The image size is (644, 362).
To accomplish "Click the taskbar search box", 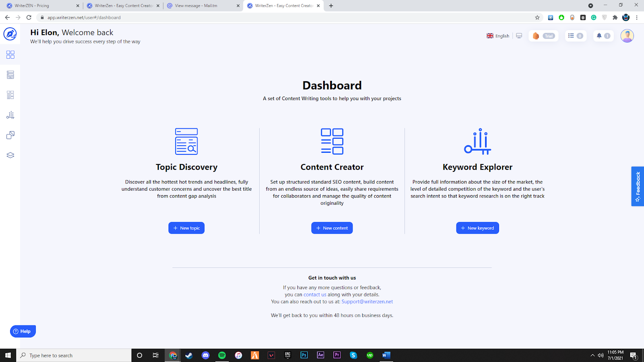I will 74,355.
